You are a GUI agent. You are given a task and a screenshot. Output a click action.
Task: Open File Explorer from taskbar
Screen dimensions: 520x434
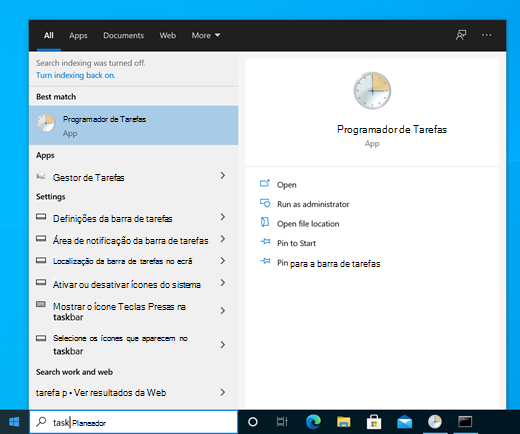coord(343,422)
